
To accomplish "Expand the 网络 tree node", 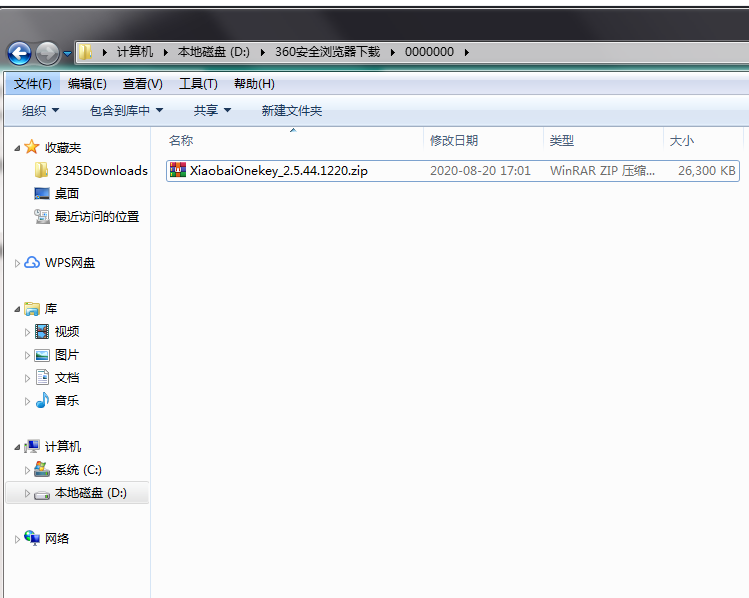I will [x=17, y=539].
